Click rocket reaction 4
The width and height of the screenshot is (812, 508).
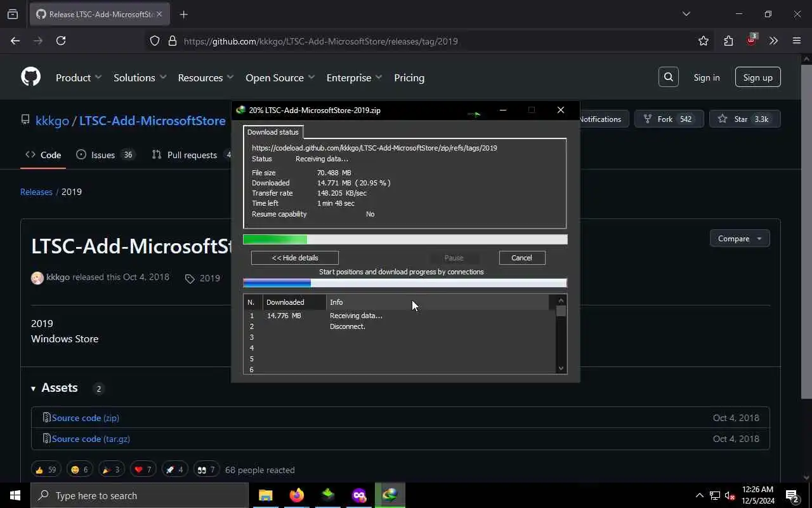point(174,470)
